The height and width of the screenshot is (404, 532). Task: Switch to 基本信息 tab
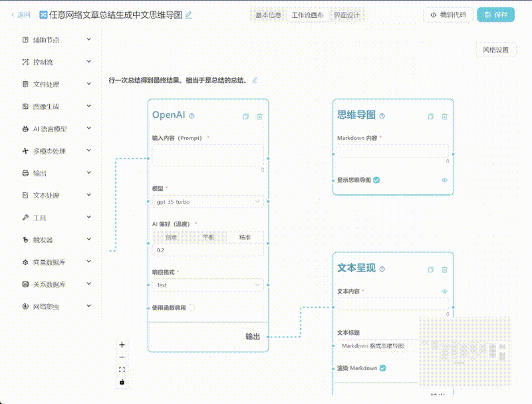click(269, 15)
